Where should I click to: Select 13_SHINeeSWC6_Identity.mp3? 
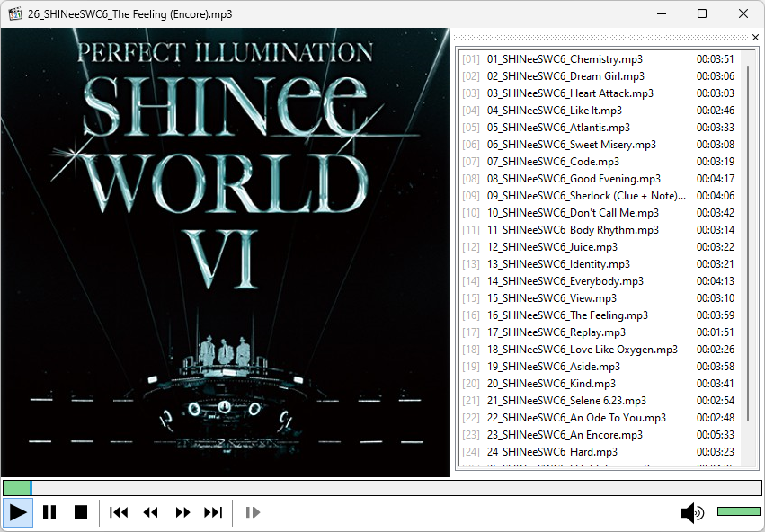coord(600,264)
